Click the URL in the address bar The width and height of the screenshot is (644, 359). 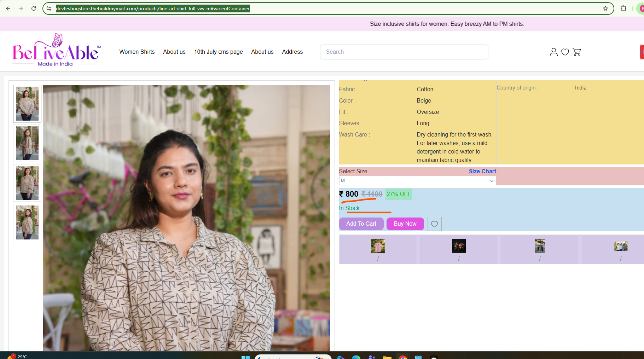point(153,8)
